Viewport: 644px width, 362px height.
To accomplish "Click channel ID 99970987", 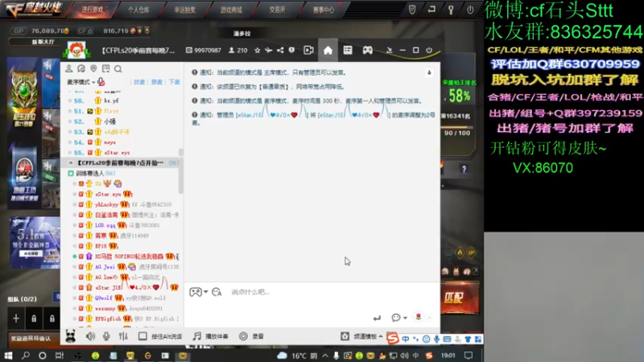I will click(204, 51).
